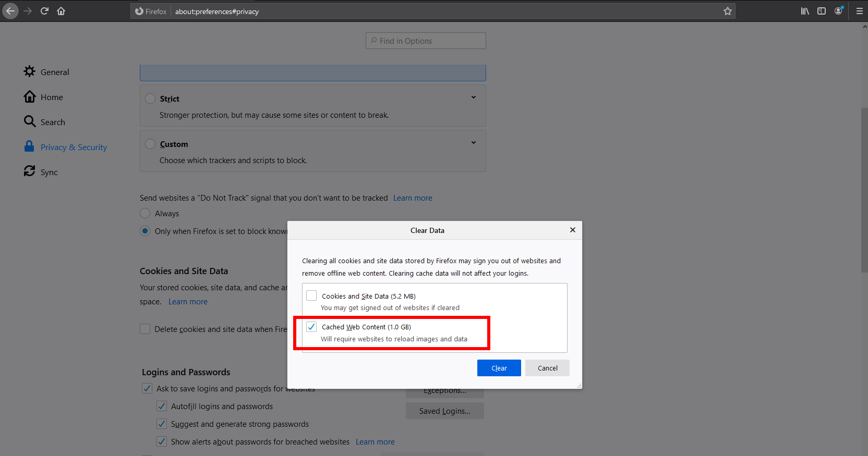Expand the Custom protection details chevron

pos(474,143)
